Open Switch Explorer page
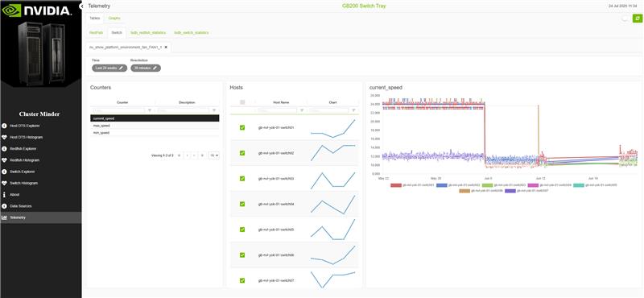644x298 pixels. [x=23, y=172]
